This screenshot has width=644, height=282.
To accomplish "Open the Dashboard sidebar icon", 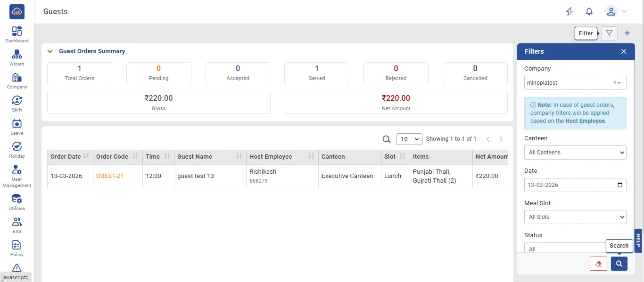I will click(x=17, y=34).
